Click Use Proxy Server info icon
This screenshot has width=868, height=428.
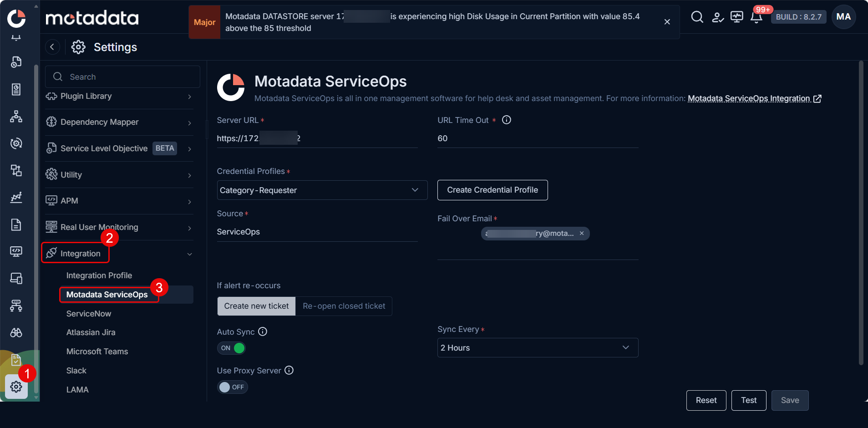[x=289, y=370]
